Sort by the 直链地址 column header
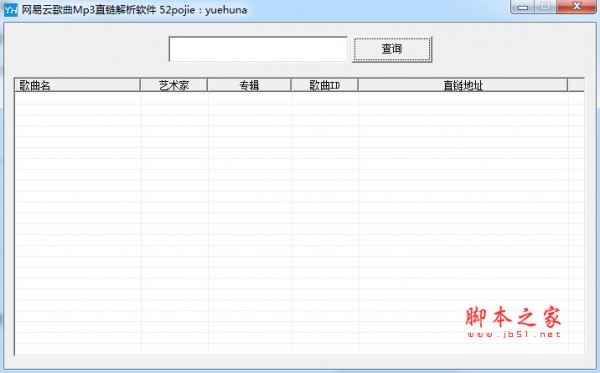 [x=463, y=85]
